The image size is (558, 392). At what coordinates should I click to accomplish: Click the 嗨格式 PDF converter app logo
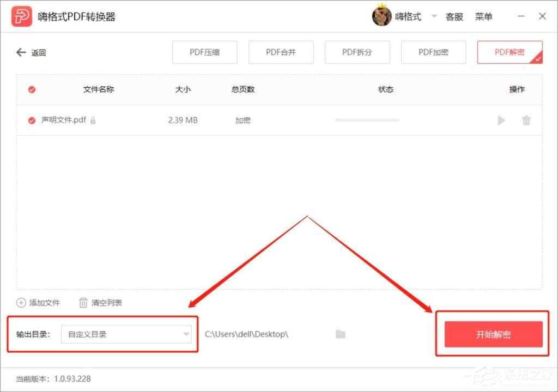(x=21, y=16)
